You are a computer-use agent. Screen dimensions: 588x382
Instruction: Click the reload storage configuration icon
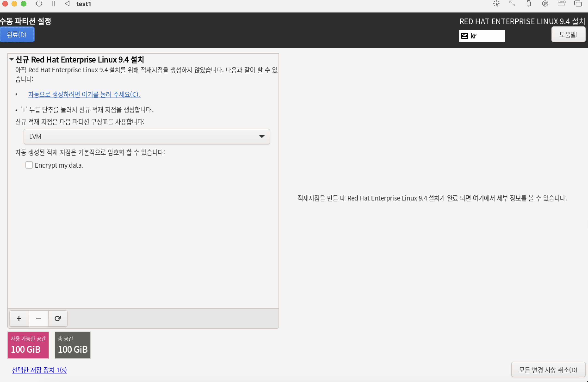point(58,318)
